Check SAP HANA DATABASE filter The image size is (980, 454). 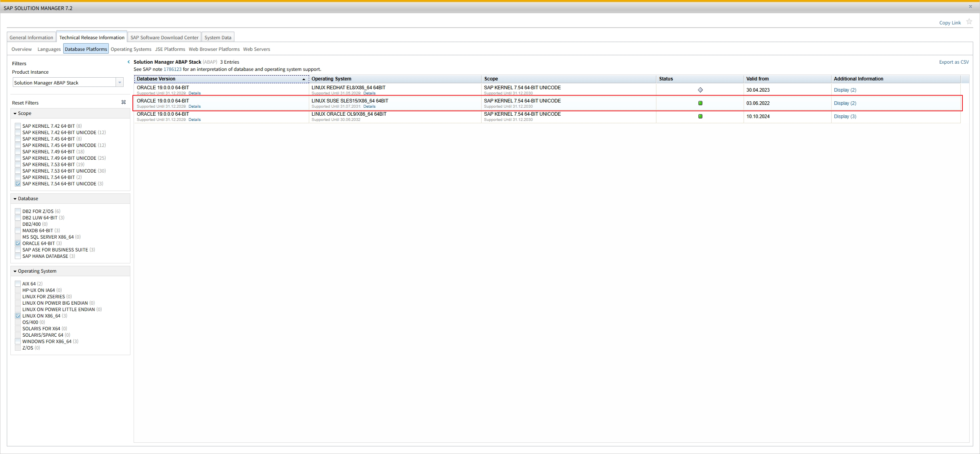click(18, 256)
